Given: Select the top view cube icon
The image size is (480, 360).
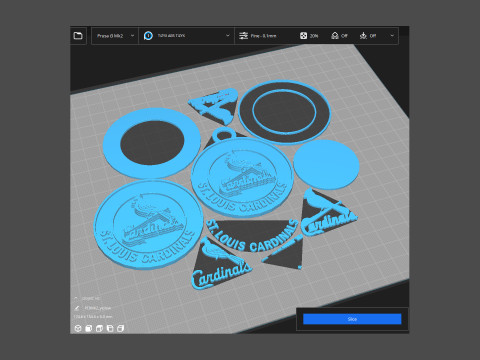Looking at the screenshot, I should tap(99, 328).
